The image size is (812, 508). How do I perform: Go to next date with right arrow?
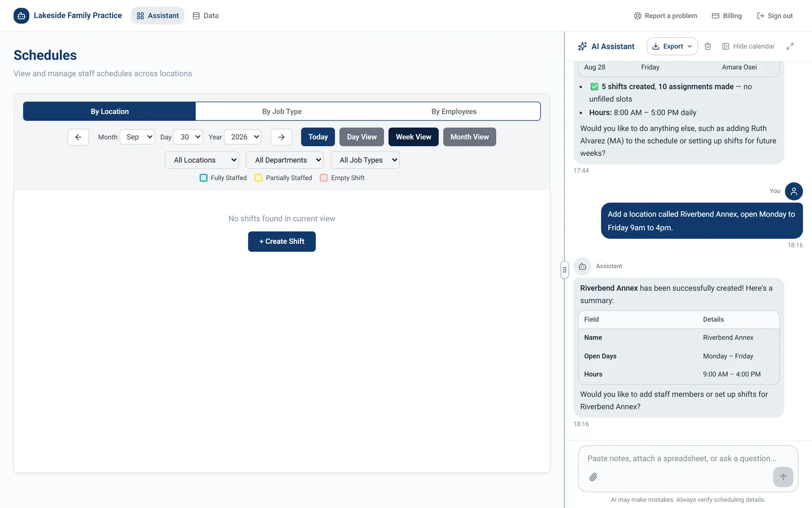281,137
